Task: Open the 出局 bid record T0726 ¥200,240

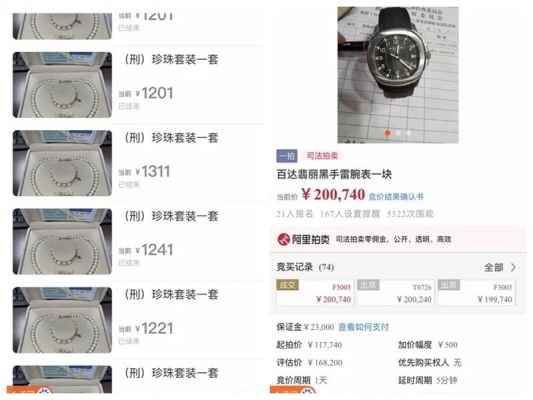Action: (x=396, y=293)
